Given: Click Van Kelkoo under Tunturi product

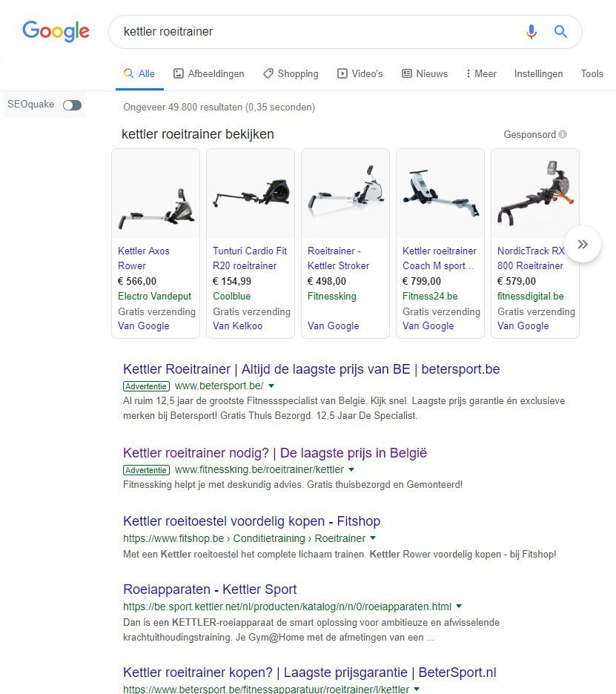Looking at the screenshot, I should pos(238,325).
